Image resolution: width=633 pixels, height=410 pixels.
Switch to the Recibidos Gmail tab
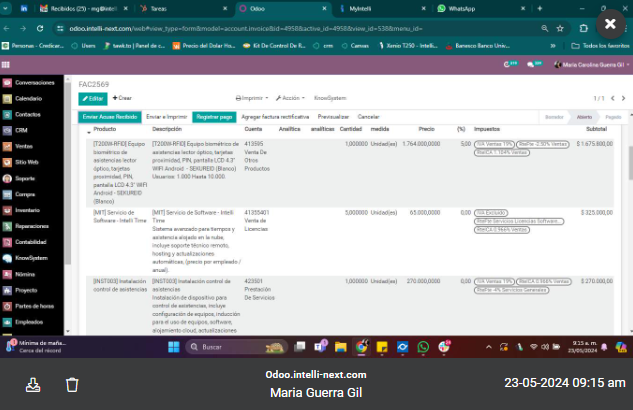83,8
